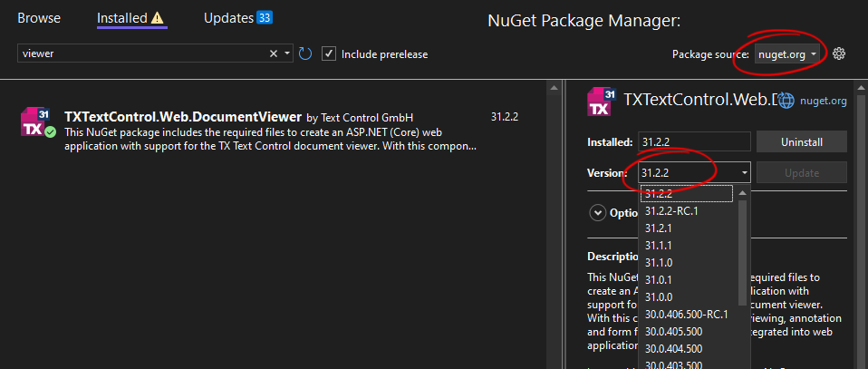Image resolution: width=868 pixels, height=369 pixels.
Task: Open the Browse tab
Action: [x=39, y=18]
